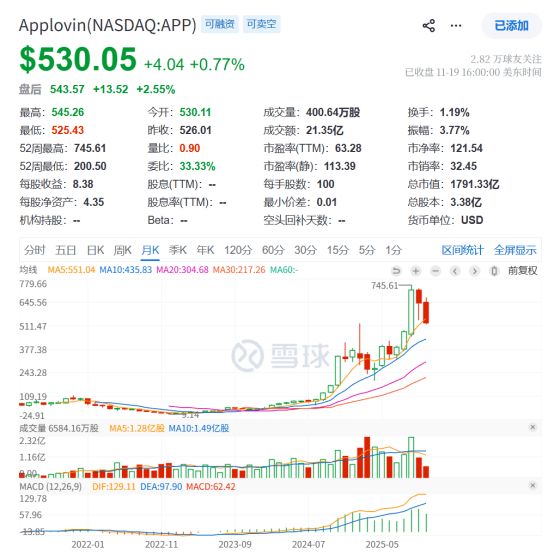Click the volume MA5:1.28亿股 label
The width and height of the screenshot is (554, 553).
[137, 429]
